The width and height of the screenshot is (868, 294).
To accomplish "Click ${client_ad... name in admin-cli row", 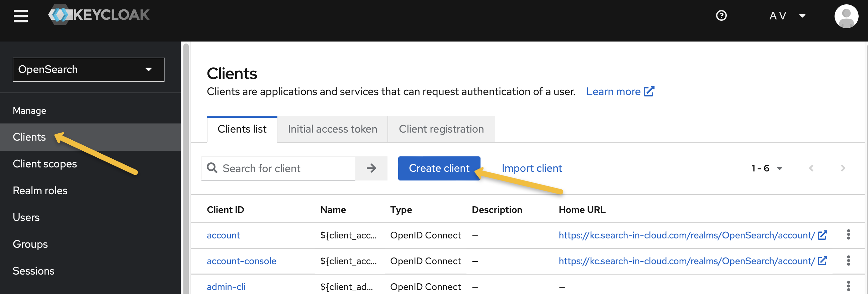I will (x=346, y=287).
